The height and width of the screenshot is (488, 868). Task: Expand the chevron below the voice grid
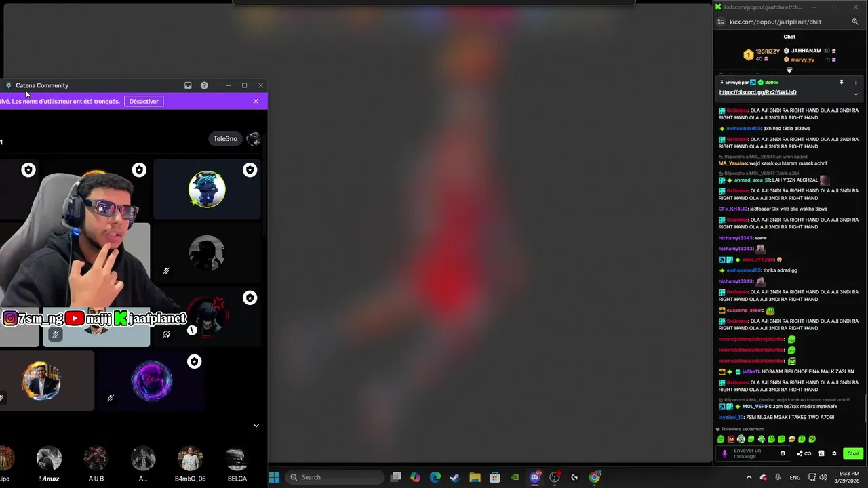(x=256, y=426)
